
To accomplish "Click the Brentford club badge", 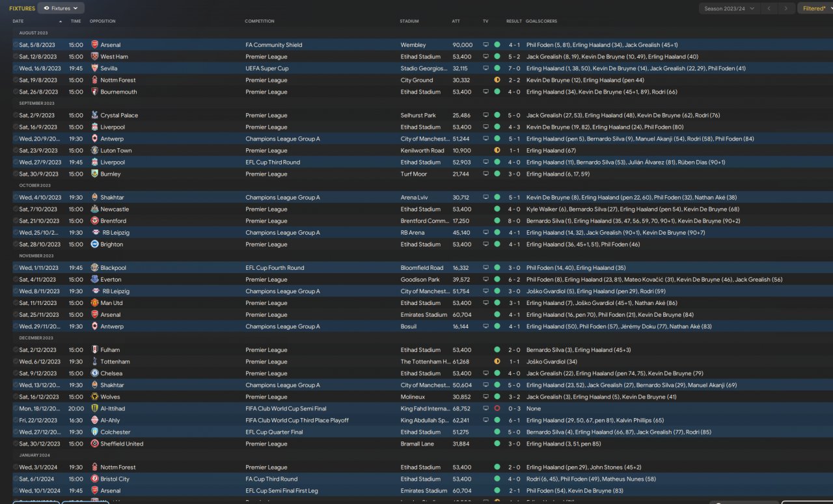I will tap(95, 220).
